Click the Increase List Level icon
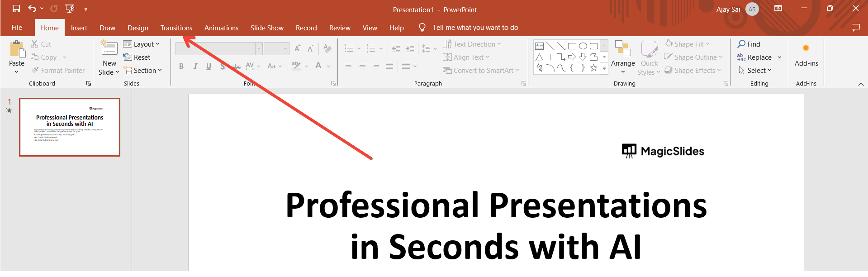This screenshot has width=868, height=277. click(410, 48)
